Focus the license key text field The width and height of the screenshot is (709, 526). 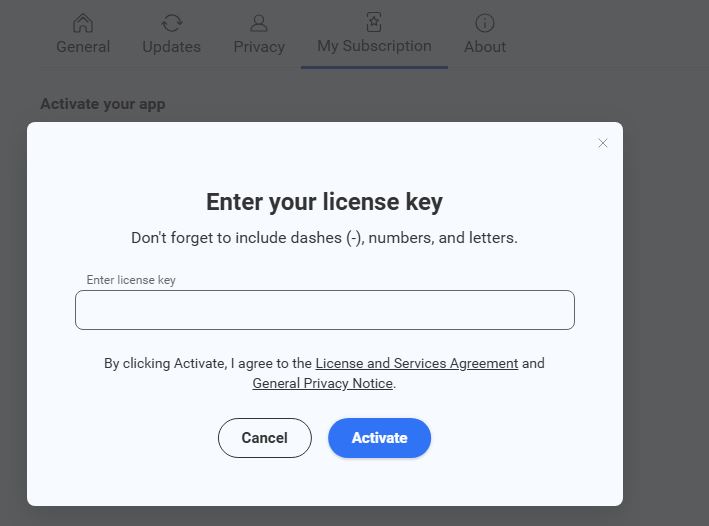pyautogui.click(x=325, y=310)
